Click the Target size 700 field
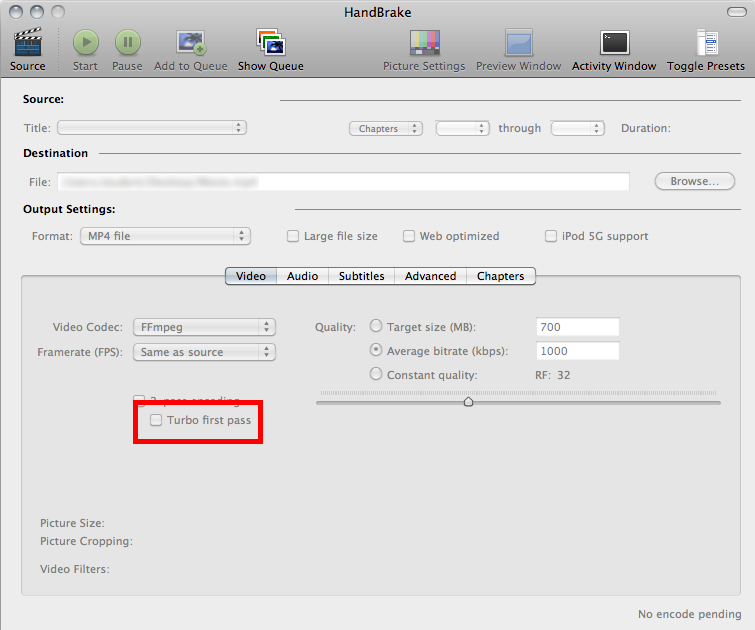The width and height of the screenshot is (755, 630). coord(577,327)
